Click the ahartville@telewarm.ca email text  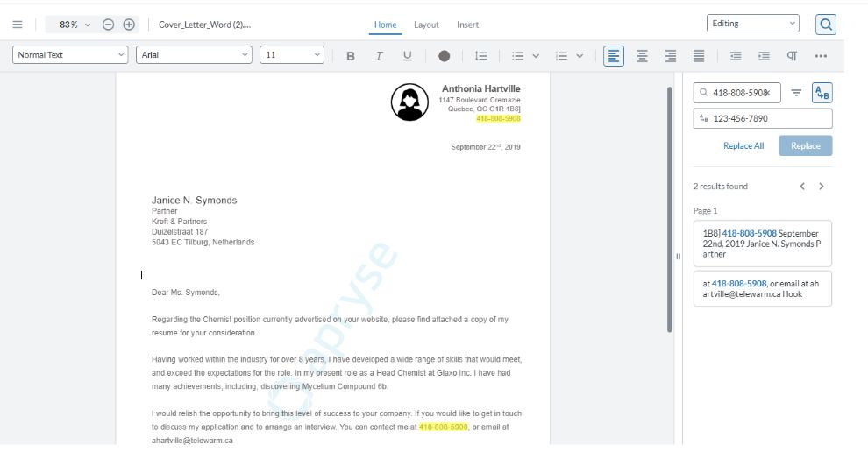[192, 441]
